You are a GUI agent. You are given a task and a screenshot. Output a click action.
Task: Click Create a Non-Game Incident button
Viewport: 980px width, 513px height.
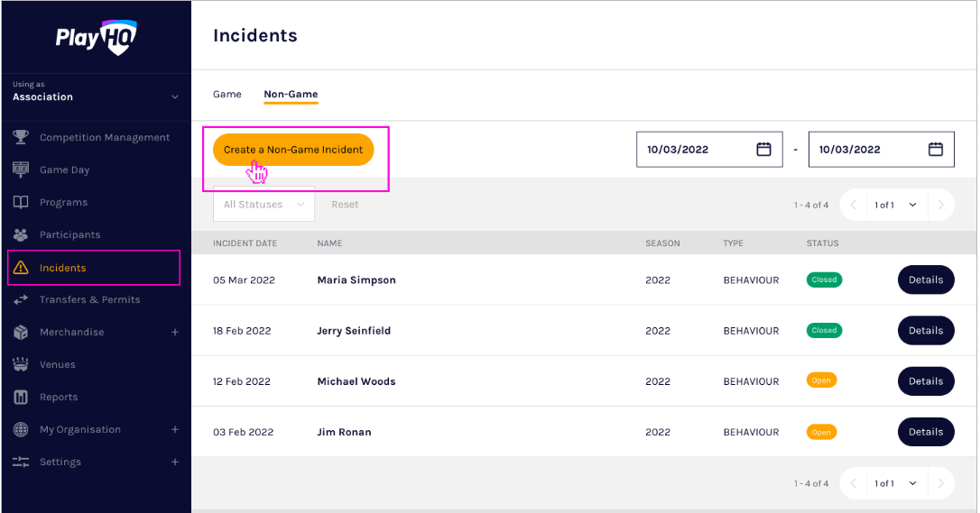click(x=293, y=150)
